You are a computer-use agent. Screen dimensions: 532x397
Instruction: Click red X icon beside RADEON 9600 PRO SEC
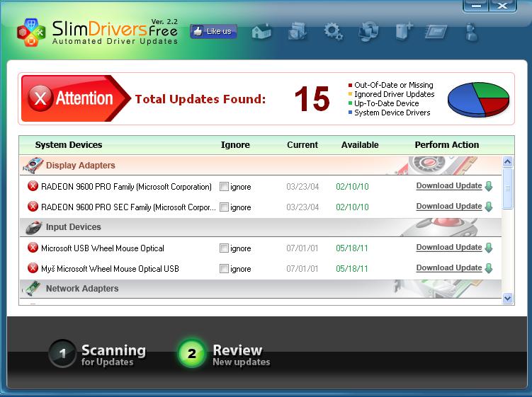(33, 207)
